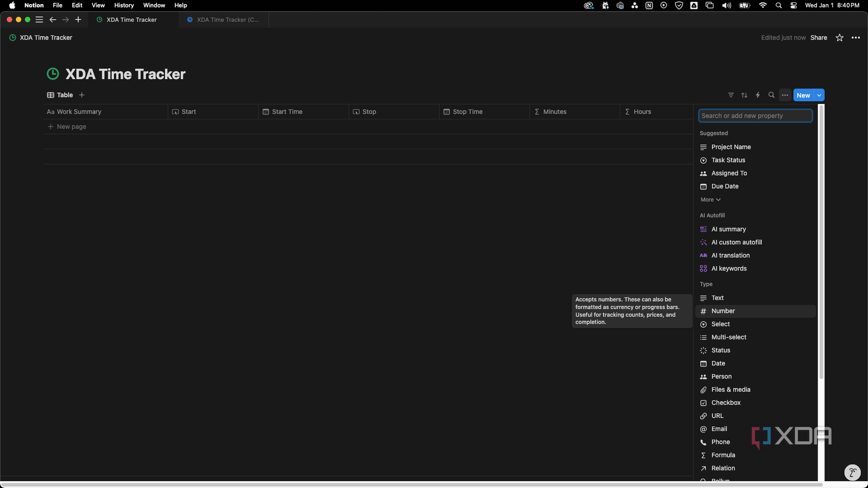Click the Start Time column header
868x488 pixels.
tap(304, 112)
